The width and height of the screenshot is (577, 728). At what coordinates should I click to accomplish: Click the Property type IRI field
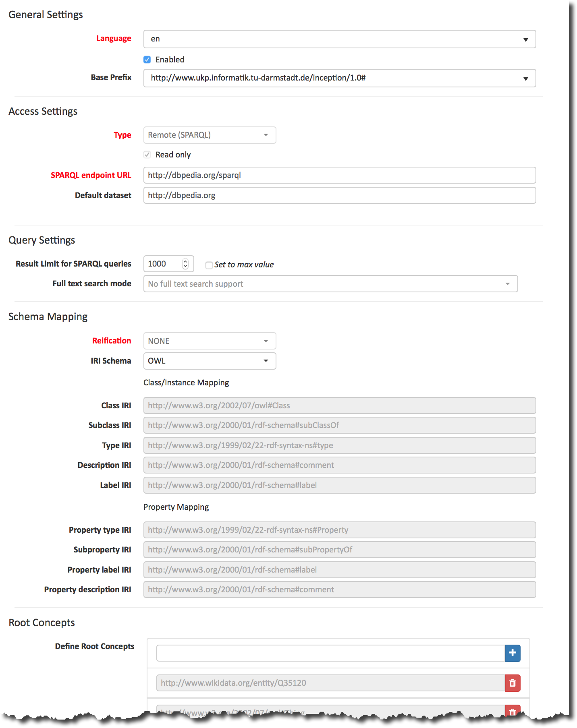point(339,530)
